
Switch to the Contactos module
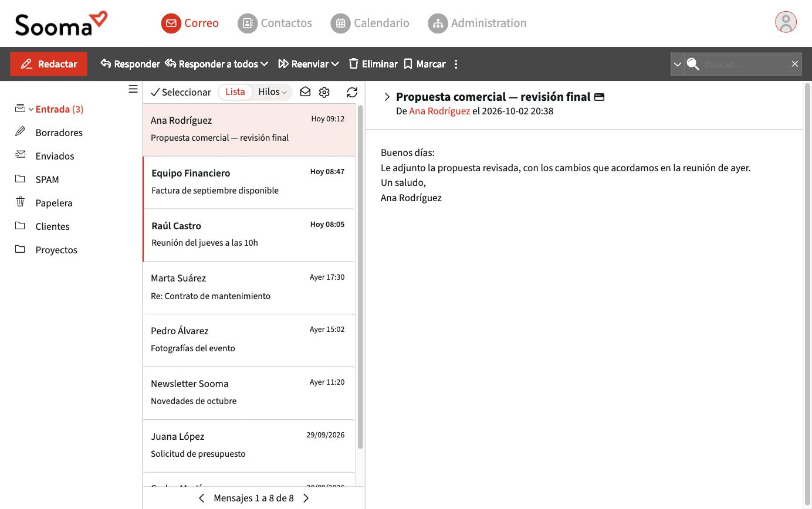tap(275, 23)
